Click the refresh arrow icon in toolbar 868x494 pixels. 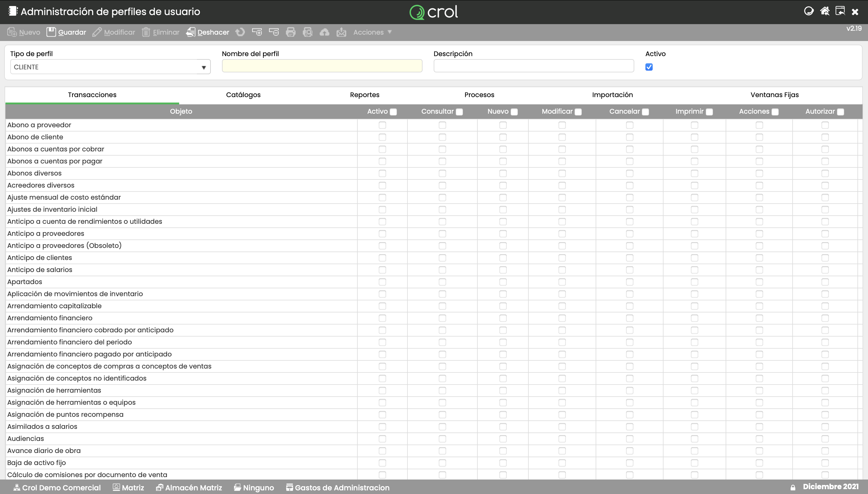point(240,32)
